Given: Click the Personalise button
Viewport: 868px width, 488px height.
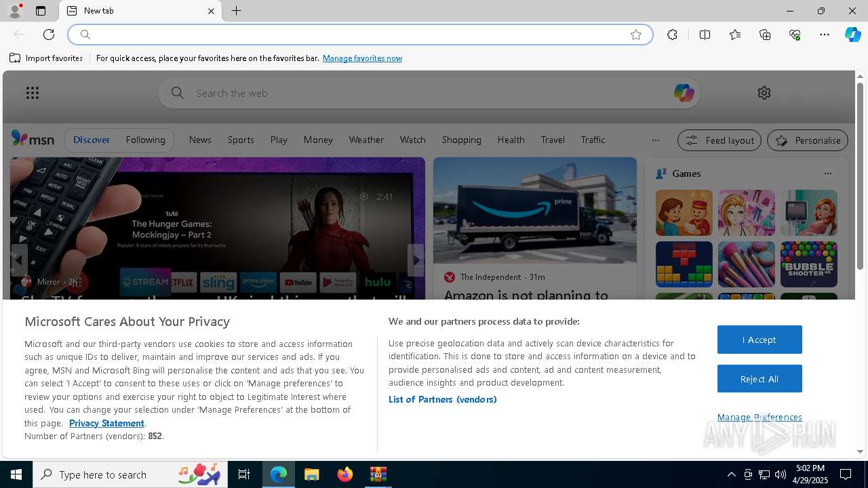Looking at the screenshot, I should pyautogui.click(x=808, y=140).
